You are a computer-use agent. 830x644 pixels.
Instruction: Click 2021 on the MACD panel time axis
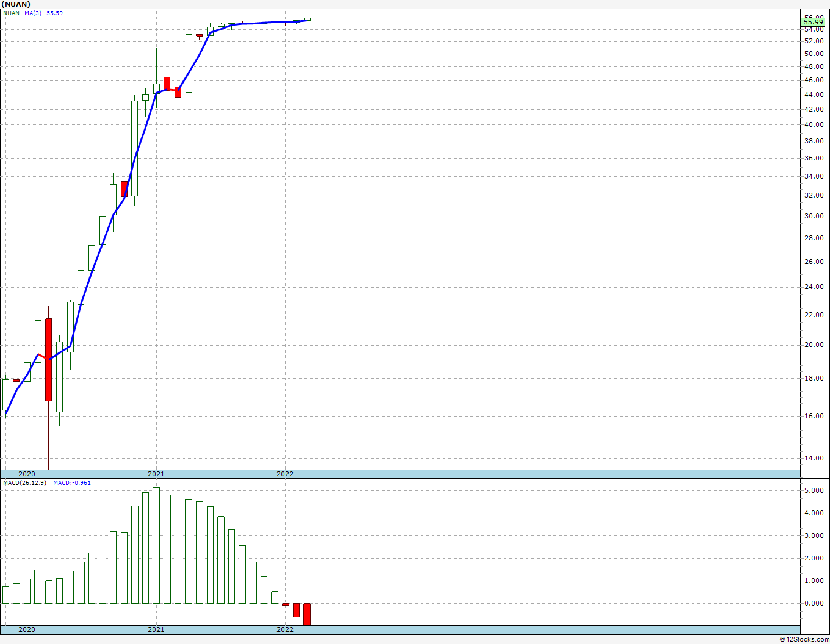(x=156, y=629)
